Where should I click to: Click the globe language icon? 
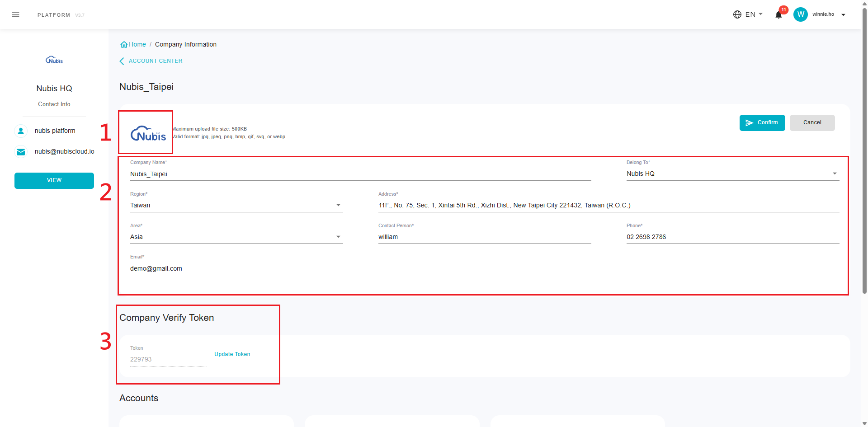[x=737, y=14]
